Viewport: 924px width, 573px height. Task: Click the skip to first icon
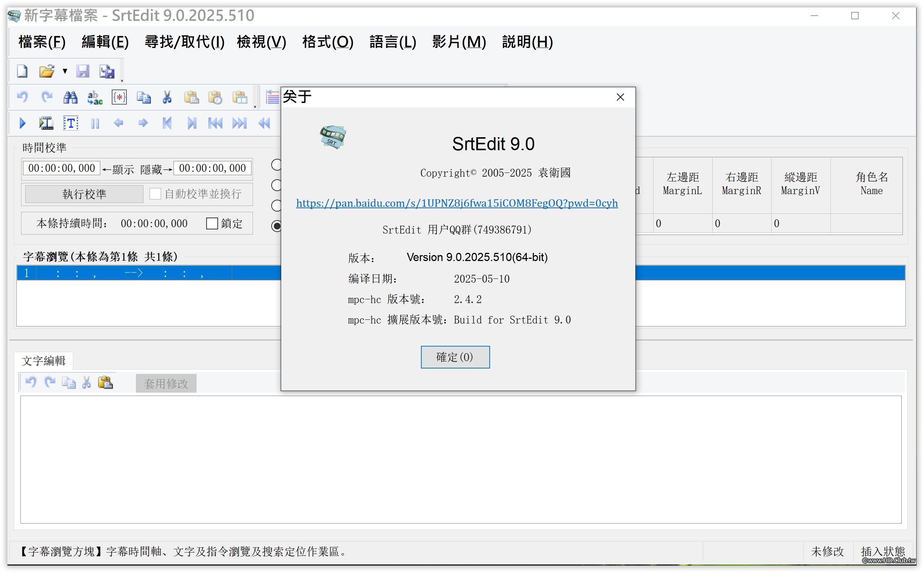(x=215, y=123)
